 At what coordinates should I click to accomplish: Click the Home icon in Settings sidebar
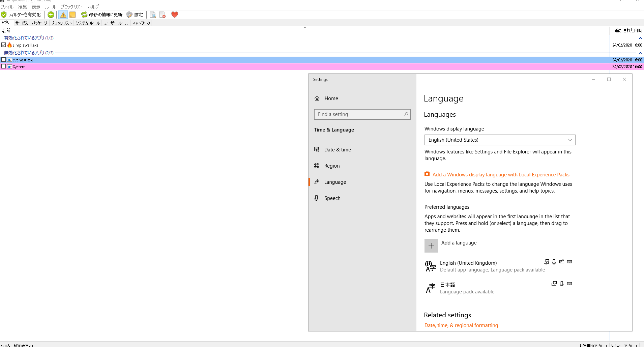coord(317,98)
